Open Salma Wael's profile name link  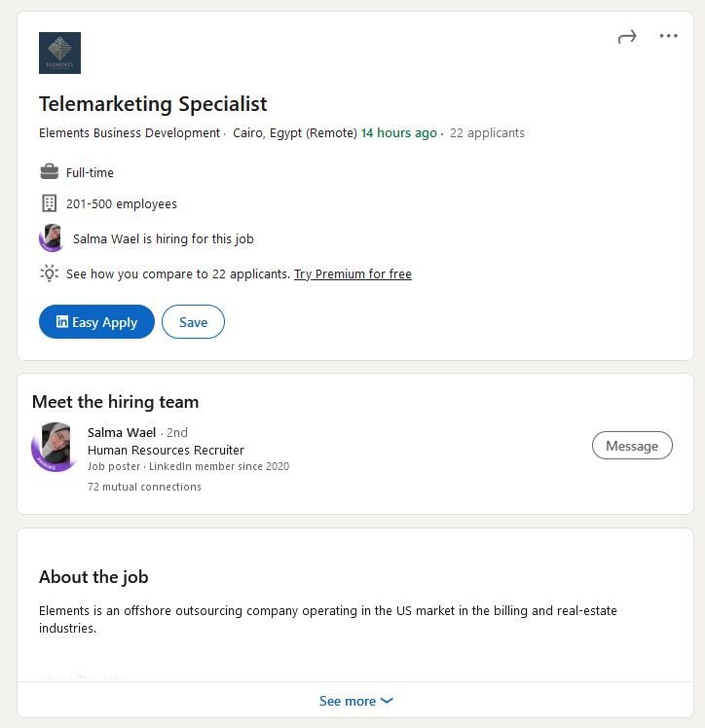[x=121, y=433]
